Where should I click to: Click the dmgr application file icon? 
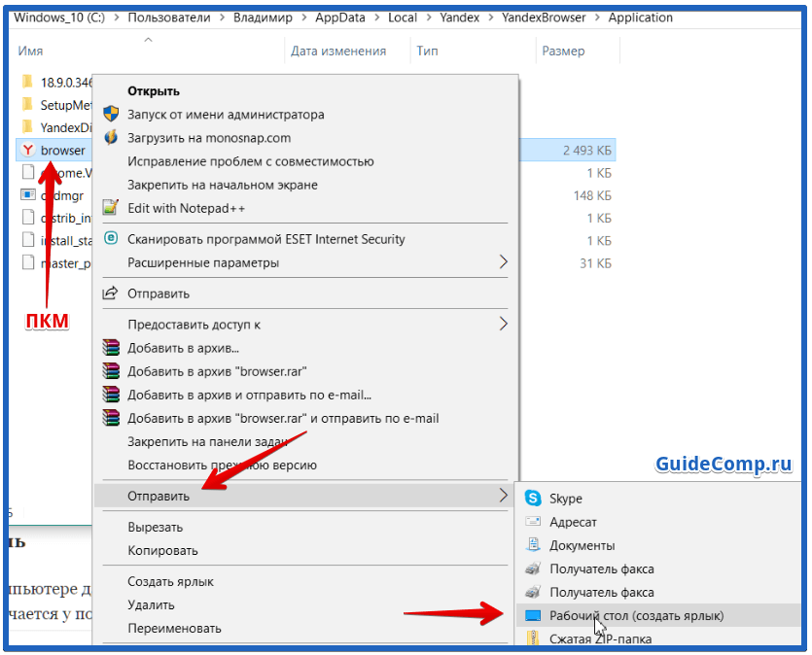[28, 195]
